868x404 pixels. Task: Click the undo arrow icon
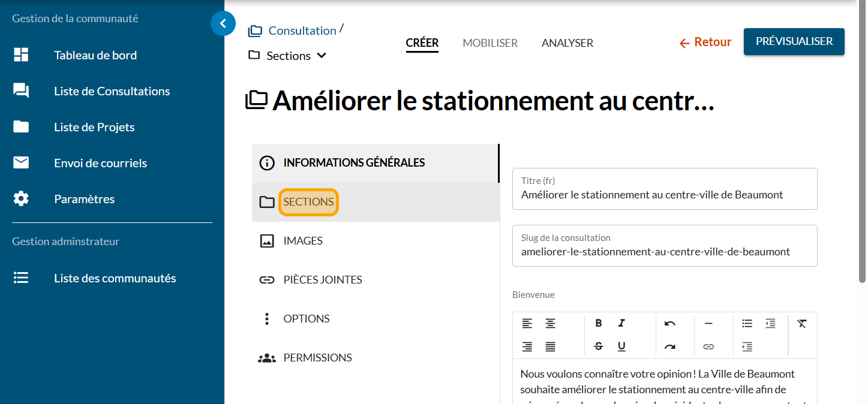click(670, 324)
